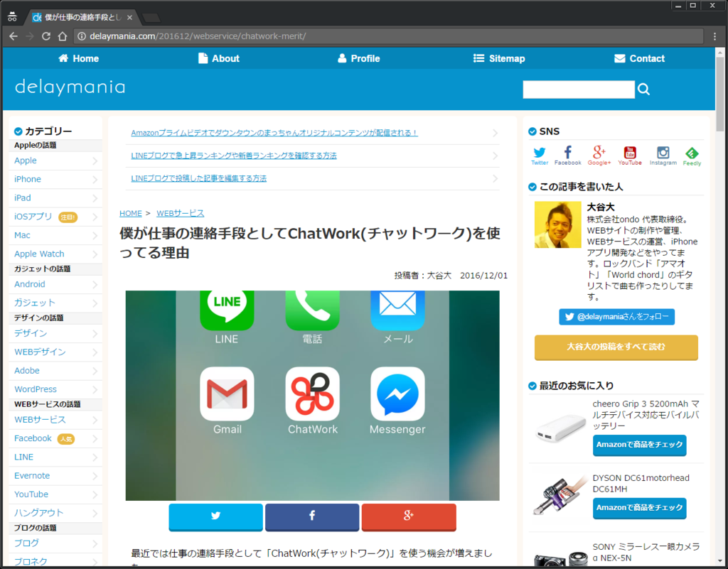Viewport: 728px width, 569px height.
Task: Click the address bar URL
Action: [198, 36]
